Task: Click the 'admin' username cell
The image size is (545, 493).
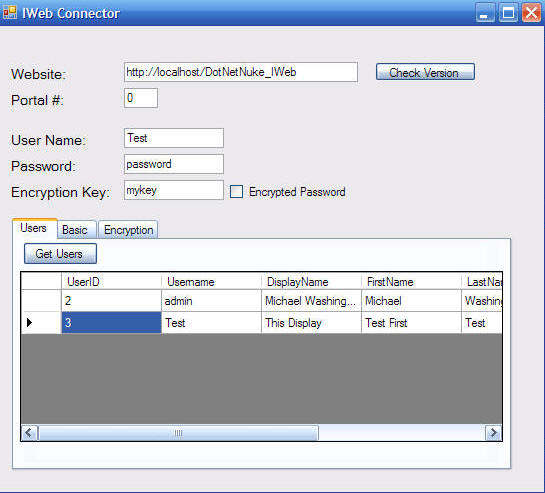Action: 211,301
